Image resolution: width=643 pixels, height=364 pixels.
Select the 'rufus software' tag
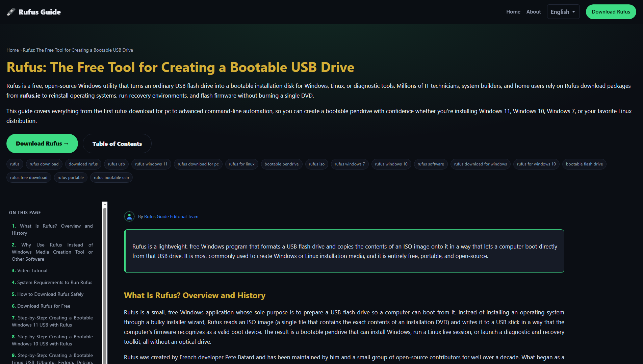[431, 164]
